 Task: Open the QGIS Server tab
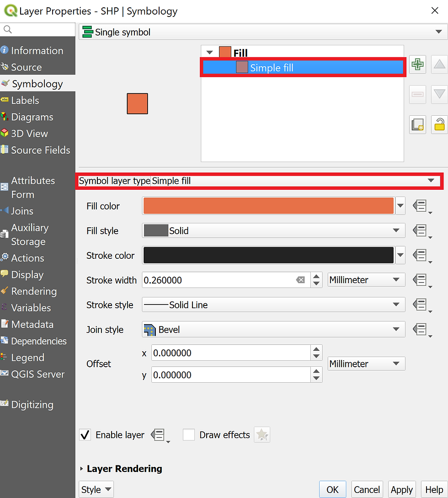(37, 374)
